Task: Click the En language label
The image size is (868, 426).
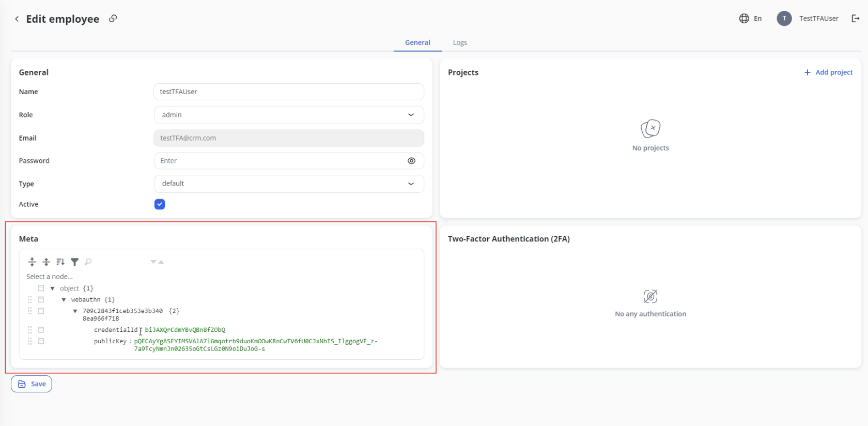Action: (757, 19)
